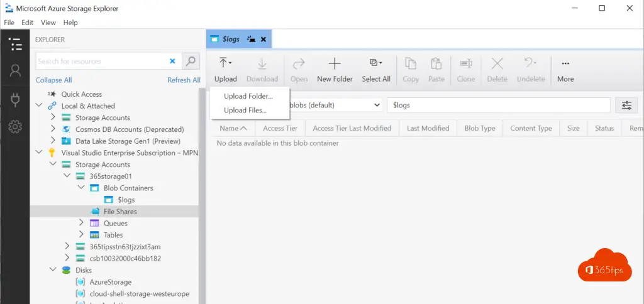Select Quick Access in the tree

click(81, 94)
